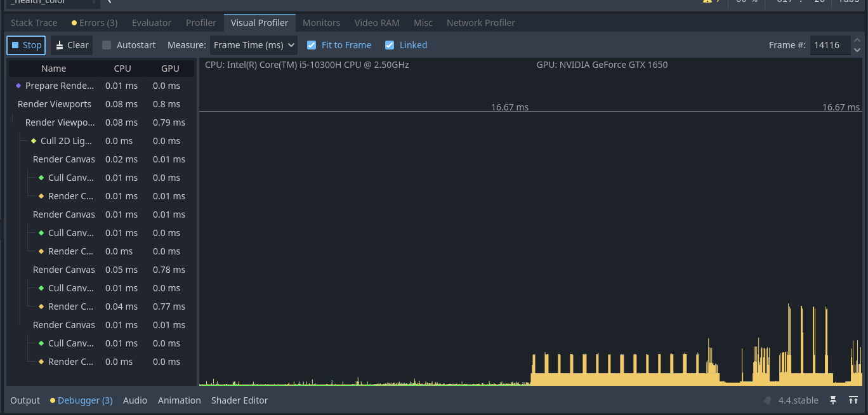Screen dimensions: 868x415
Task: Switch to the Monitors tab
Action: point(321,23)
